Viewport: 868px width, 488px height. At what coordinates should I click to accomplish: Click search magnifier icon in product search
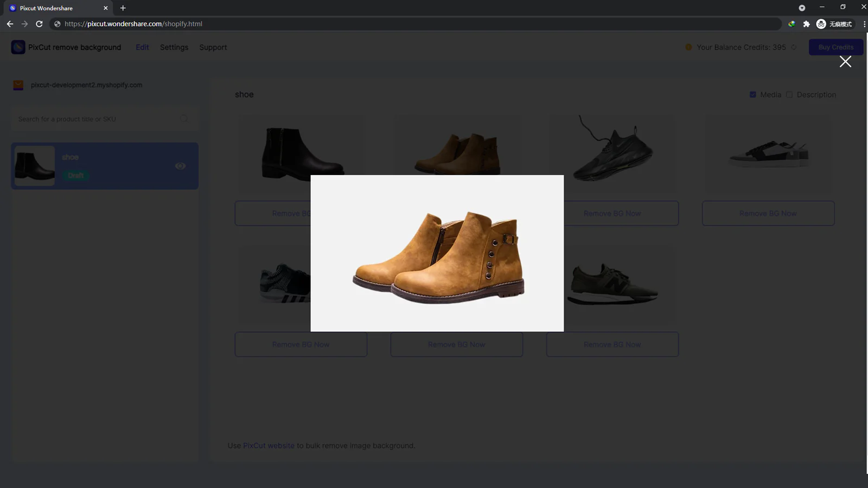click(x=184, y=119)
